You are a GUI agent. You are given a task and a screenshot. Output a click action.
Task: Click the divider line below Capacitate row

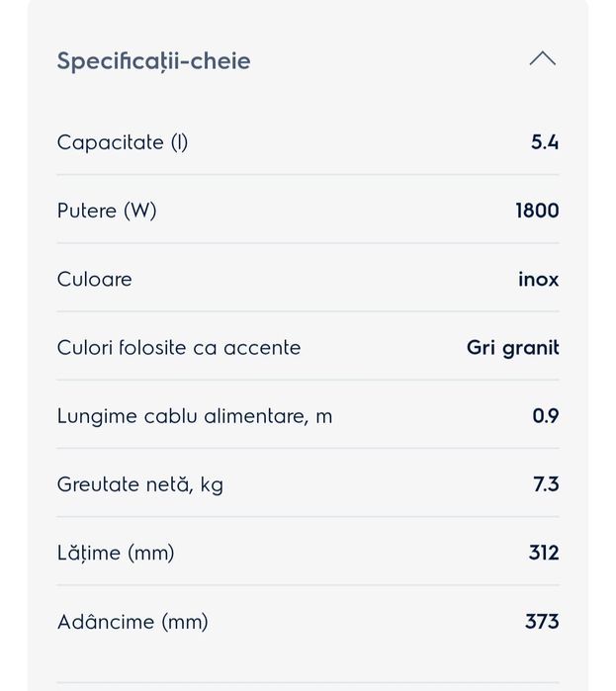308,175
